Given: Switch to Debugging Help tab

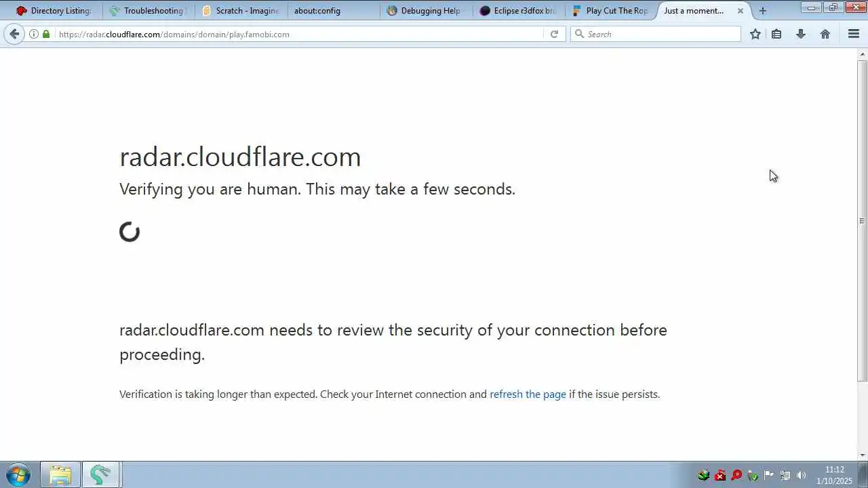Looking at the screenshot, I should click(425, 11).
